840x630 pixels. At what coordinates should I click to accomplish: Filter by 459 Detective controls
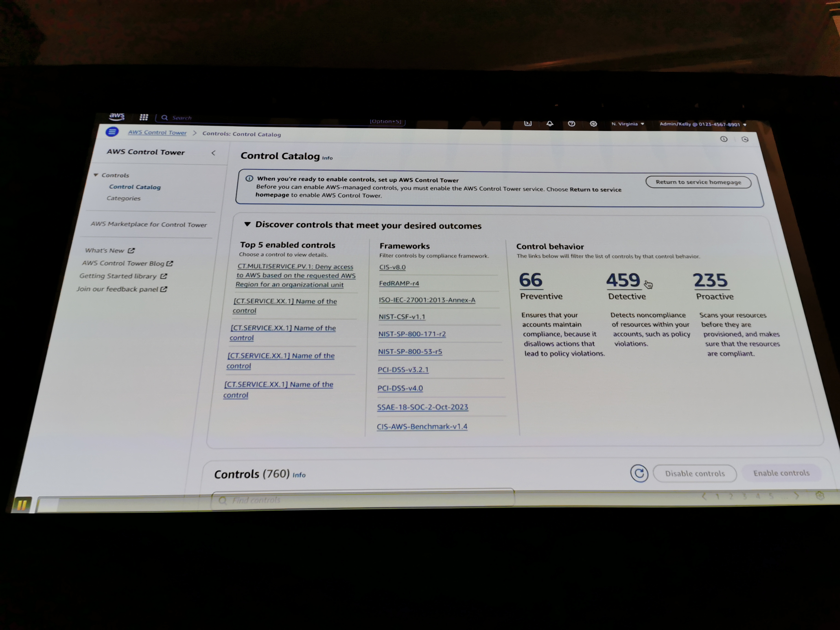tap(623, 281)
